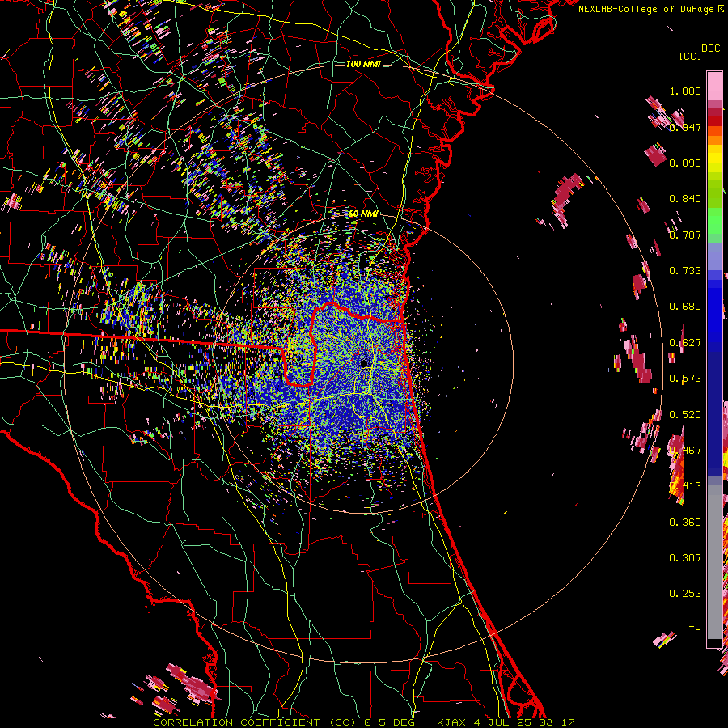Select the 0.787 scale value
728x728 pixels.
point(685,235)
